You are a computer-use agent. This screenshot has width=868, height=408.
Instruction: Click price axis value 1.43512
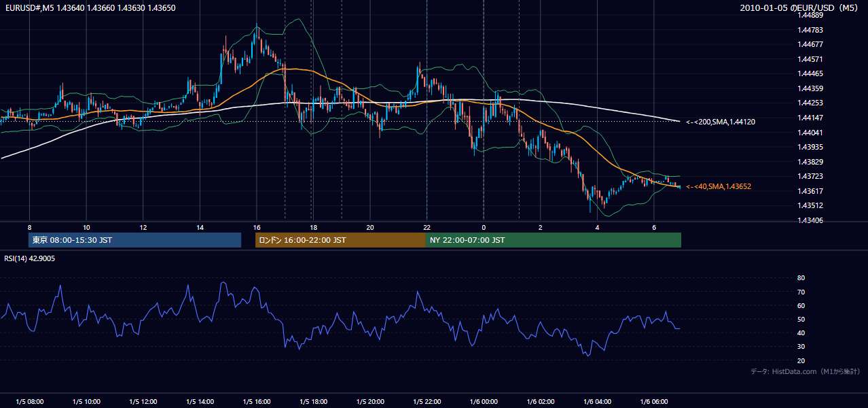810,205
